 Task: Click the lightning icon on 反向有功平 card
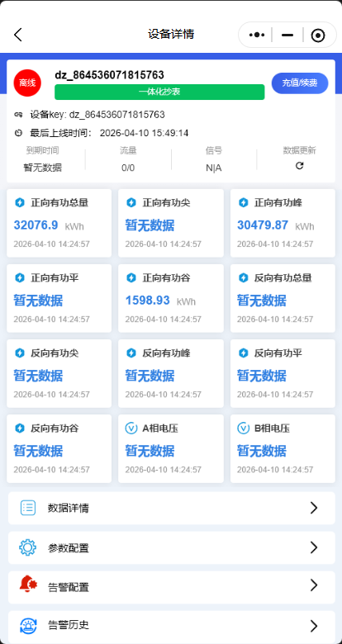[x=243, y=353]
